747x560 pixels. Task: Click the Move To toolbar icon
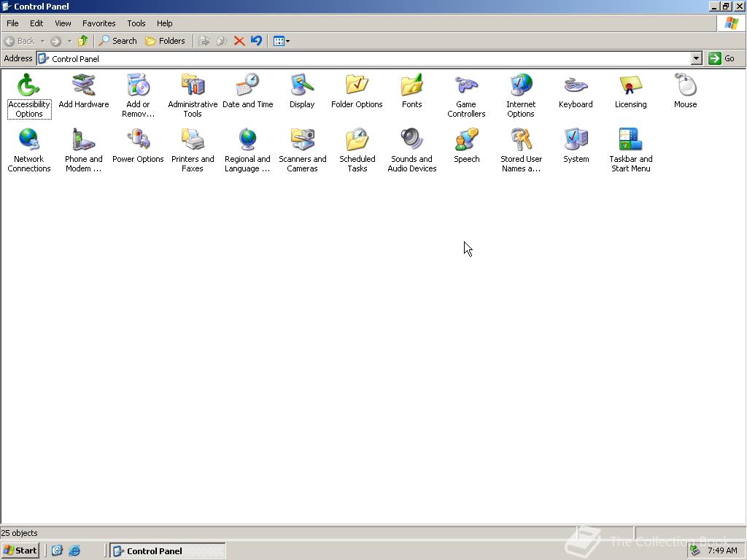click(204, 41)
